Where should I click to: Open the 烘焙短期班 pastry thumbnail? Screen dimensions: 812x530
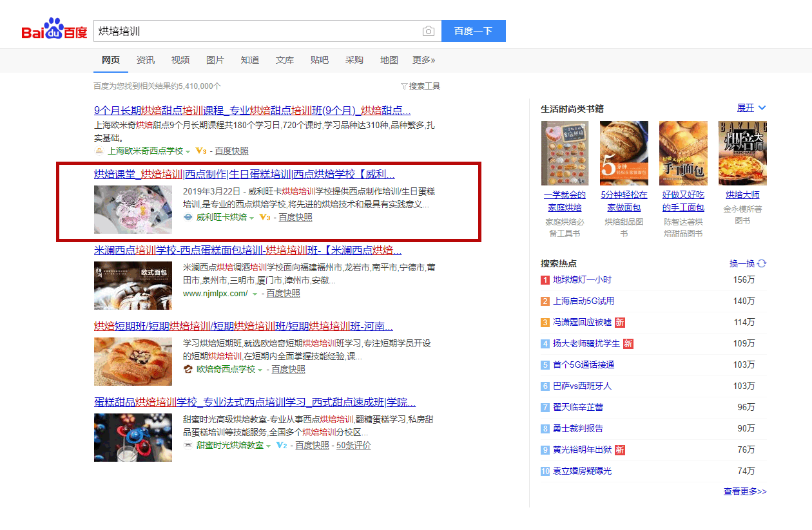click(x=133, y=361)
